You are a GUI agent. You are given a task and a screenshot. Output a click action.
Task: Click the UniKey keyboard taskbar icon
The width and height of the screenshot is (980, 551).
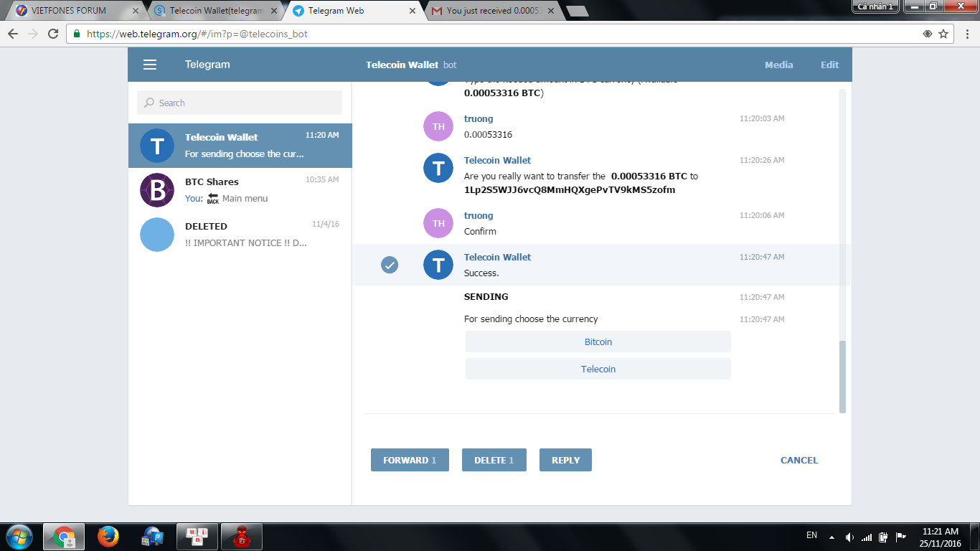(197, 537)
